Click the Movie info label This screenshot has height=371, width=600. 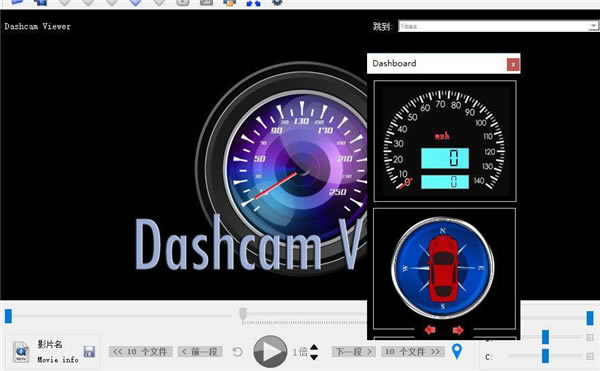(58, 360)
